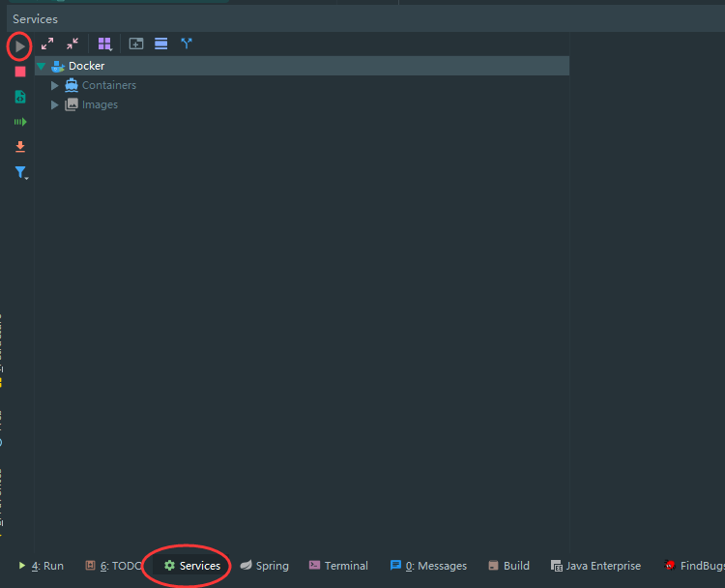The width and height of the screenshot is (725, 588).
Task: Click the green Deploy arrow icon
Action: tap(20, 122)
